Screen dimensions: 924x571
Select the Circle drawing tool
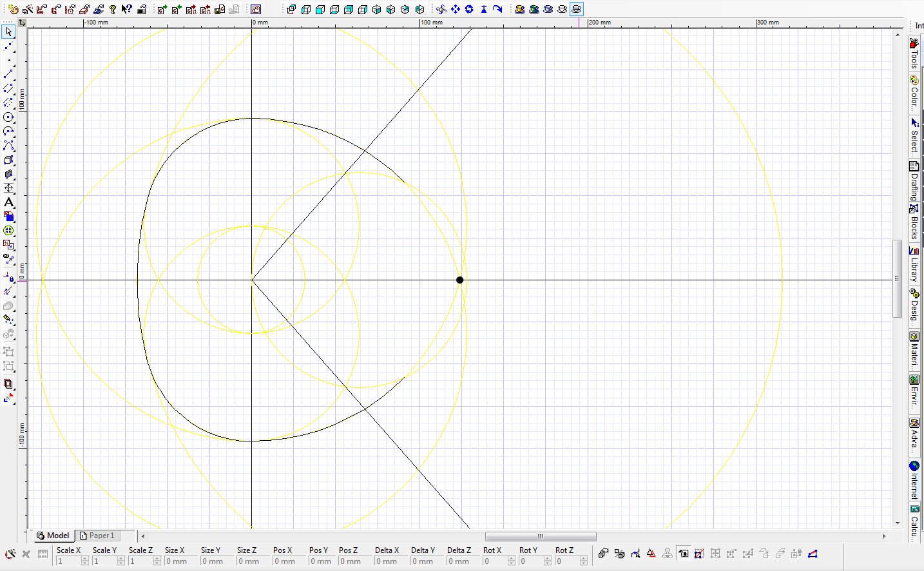coord(8,117)
